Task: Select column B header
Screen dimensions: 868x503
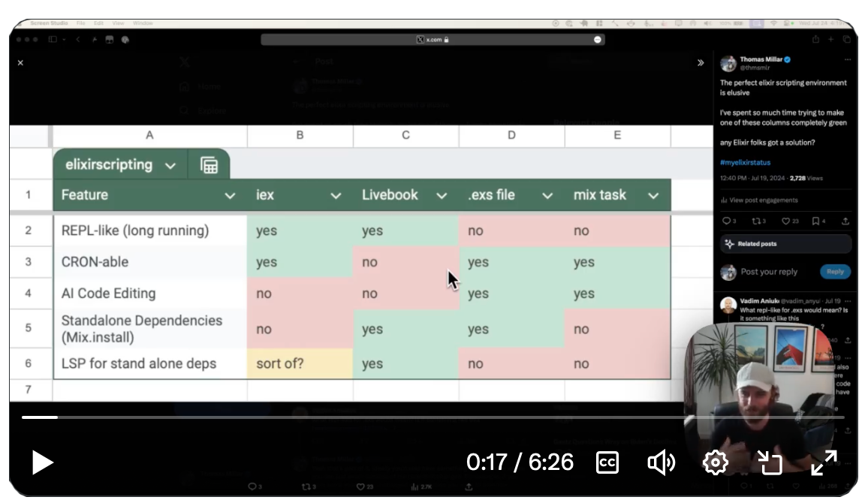Action: [x=300, y=136]
